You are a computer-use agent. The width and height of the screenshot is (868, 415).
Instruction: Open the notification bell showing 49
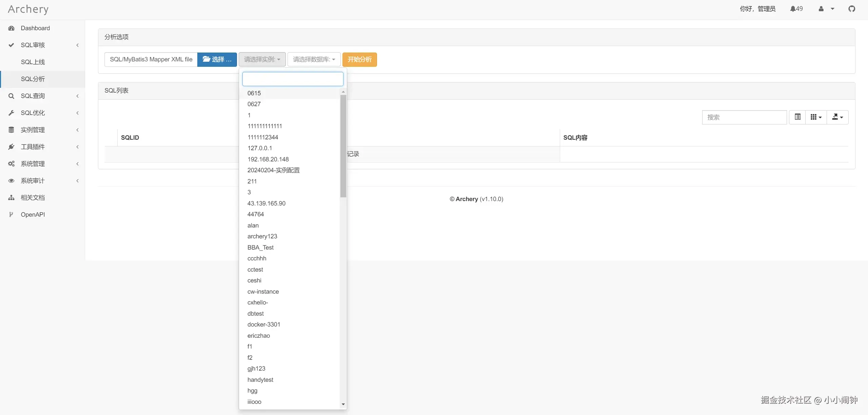pyautogui.click(x=796, y=9)
